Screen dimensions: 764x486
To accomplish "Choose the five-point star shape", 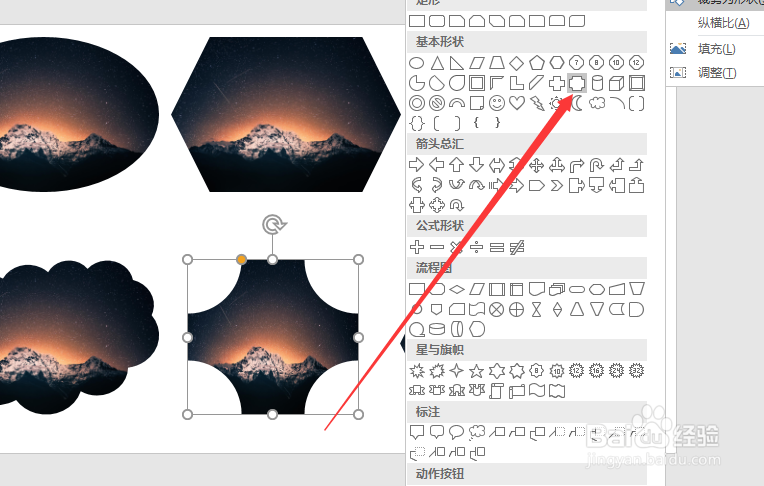I will [x=477, y=371].
